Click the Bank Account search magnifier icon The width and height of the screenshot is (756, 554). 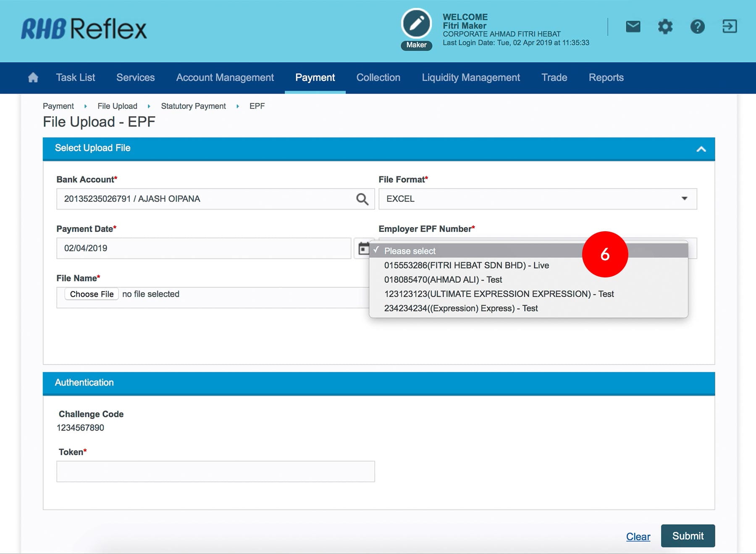point(362,199)
